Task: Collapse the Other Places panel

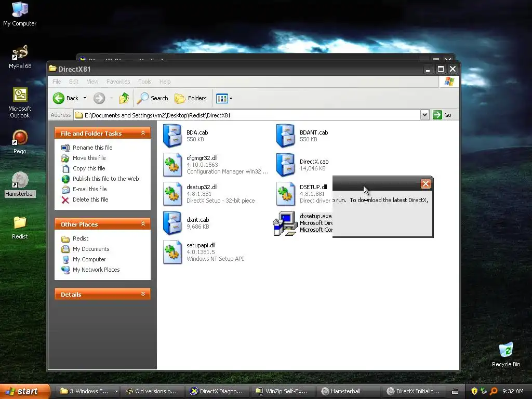Action: pos(143,224)
